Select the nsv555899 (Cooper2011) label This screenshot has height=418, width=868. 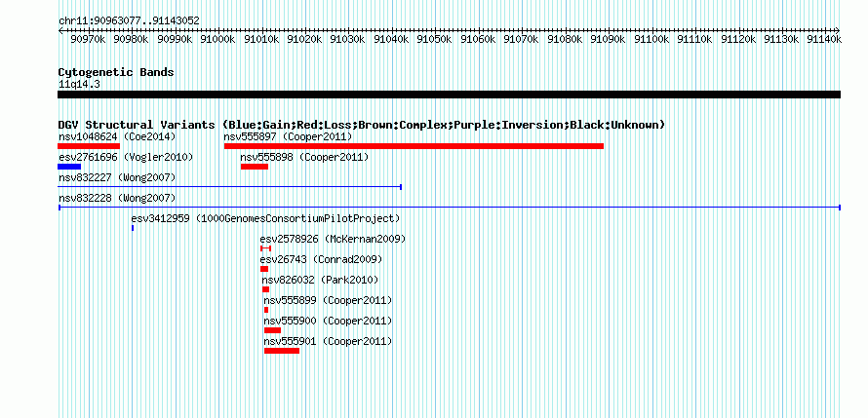pyautogui.click(x=328, y=300)
